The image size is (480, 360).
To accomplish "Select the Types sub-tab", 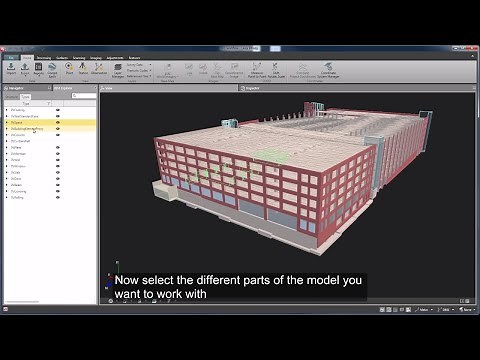I will click(25, 97).
